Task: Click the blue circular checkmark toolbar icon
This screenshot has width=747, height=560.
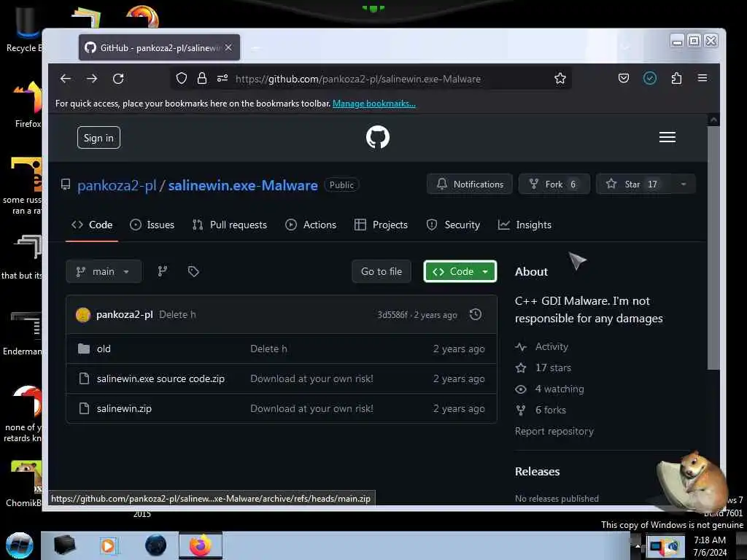Action: point(650,78)
